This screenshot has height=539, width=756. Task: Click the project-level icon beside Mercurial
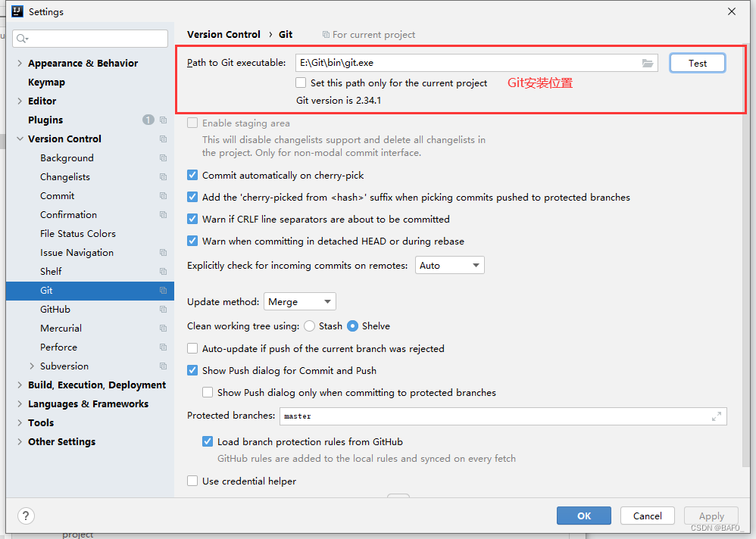pos(164,328)
